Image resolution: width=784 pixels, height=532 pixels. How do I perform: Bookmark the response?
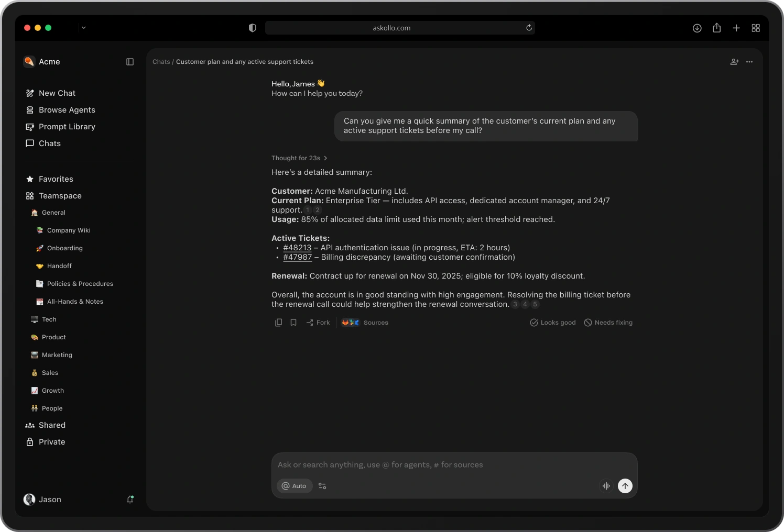(293, 323)
